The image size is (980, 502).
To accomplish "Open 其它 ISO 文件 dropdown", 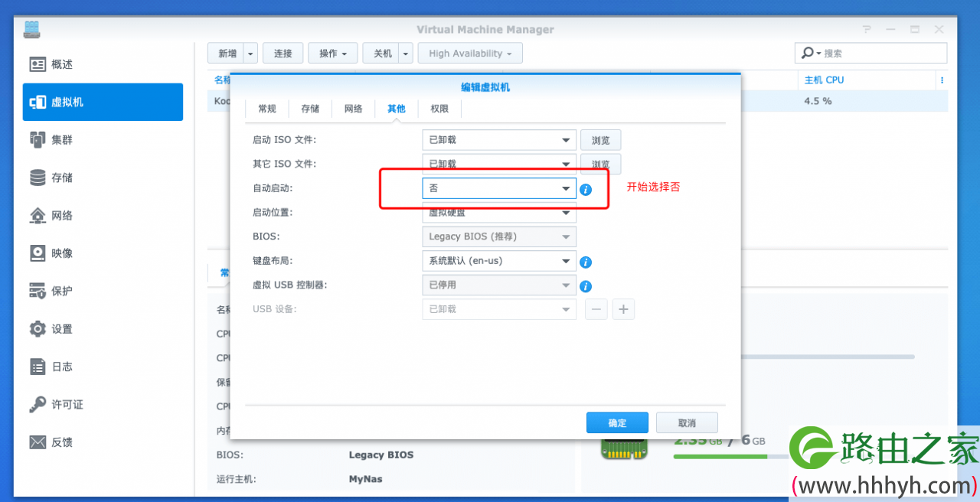I will (x=499, y=164).
